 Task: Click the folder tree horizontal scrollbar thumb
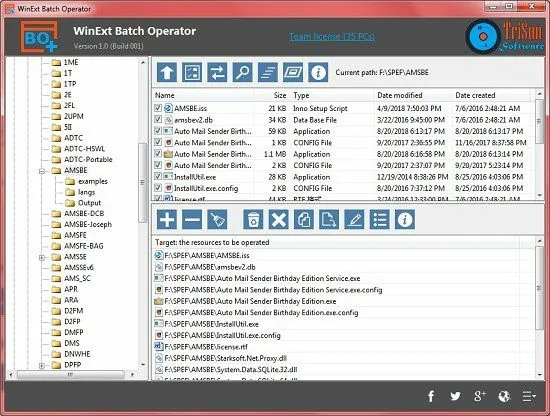coord(71,375)
